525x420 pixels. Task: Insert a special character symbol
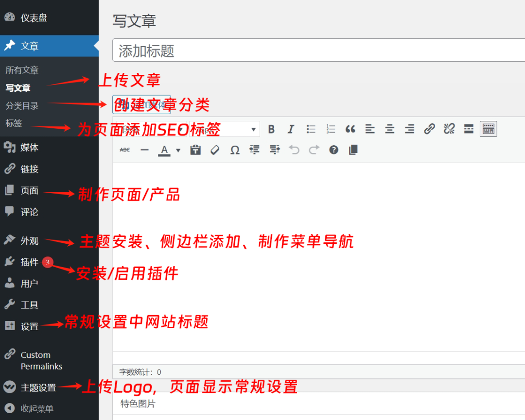coord(235,150)
